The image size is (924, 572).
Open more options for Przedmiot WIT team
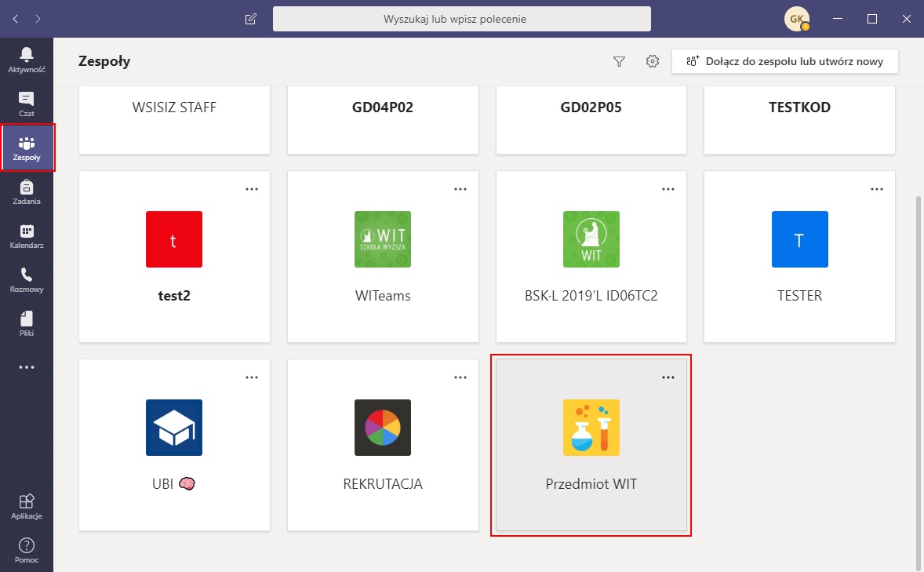[668, 377]
